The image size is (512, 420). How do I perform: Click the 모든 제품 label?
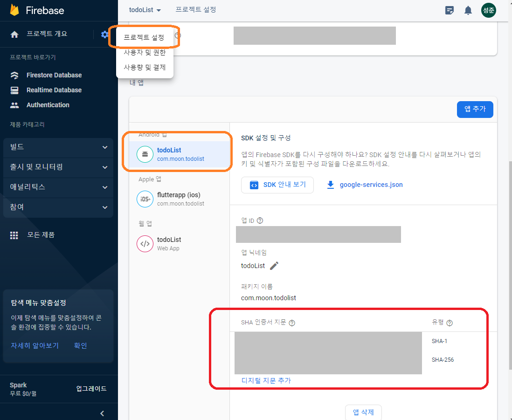pyautogui.click(x=41, y=235)
